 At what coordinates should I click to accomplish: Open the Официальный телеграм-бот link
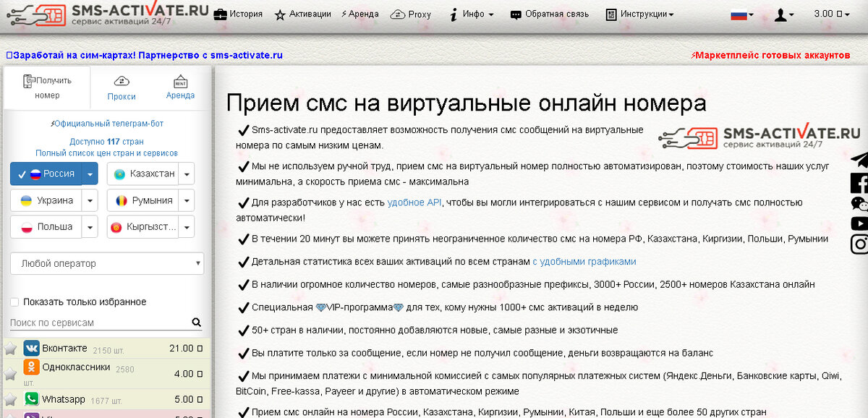(x=107, y=124)
